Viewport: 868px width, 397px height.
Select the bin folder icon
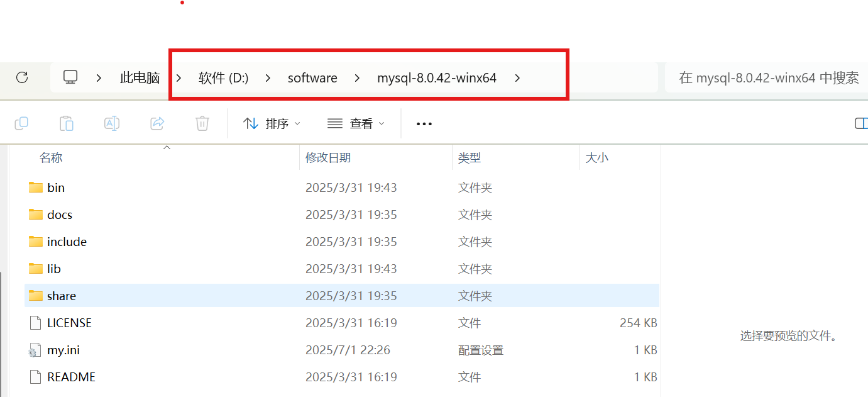(36, 187)
